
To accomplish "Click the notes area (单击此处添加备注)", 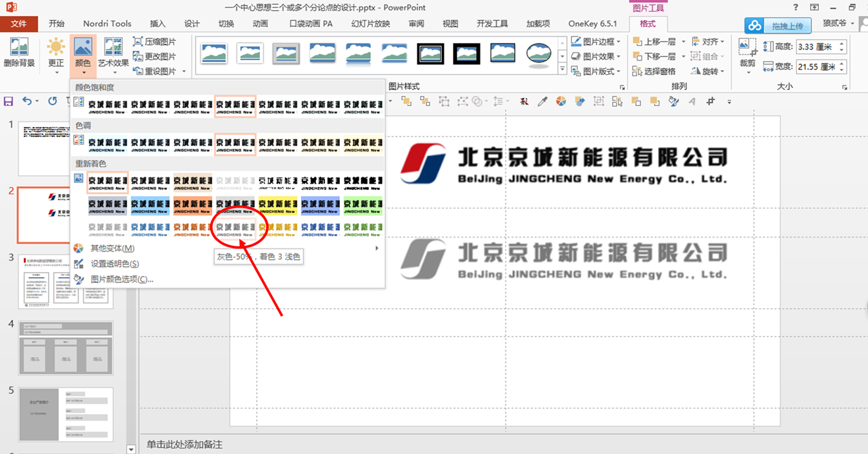I will click(184, 445).
